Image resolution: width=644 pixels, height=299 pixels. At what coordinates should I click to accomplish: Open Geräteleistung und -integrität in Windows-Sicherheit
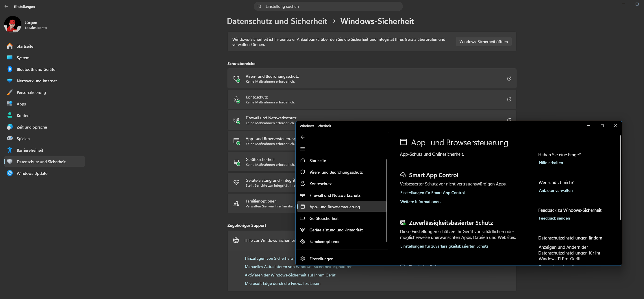point(342,230)
